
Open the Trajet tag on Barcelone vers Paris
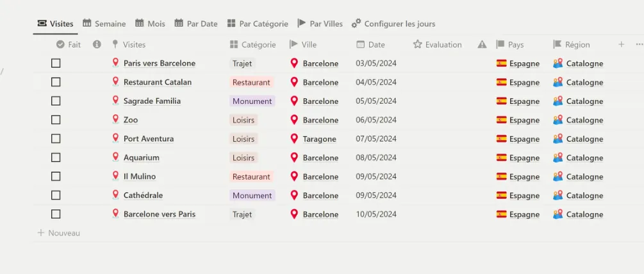[x=242, y=214]
